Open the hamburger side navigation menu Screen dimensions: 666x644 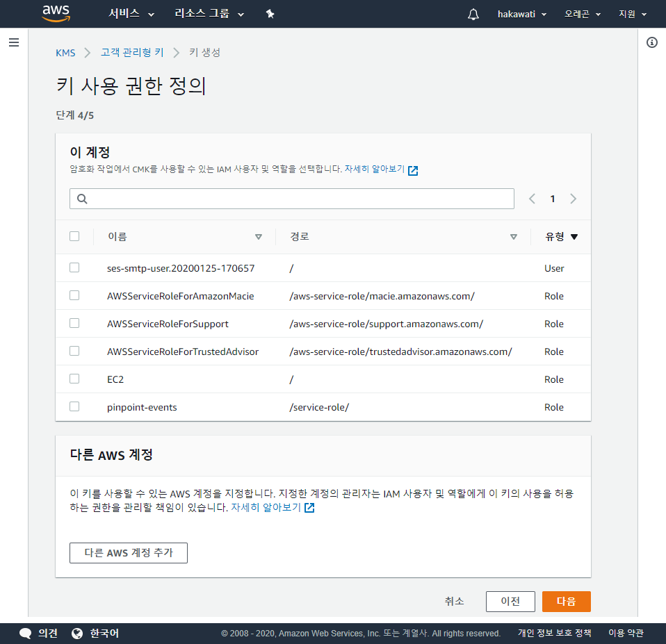pos(14,42)
